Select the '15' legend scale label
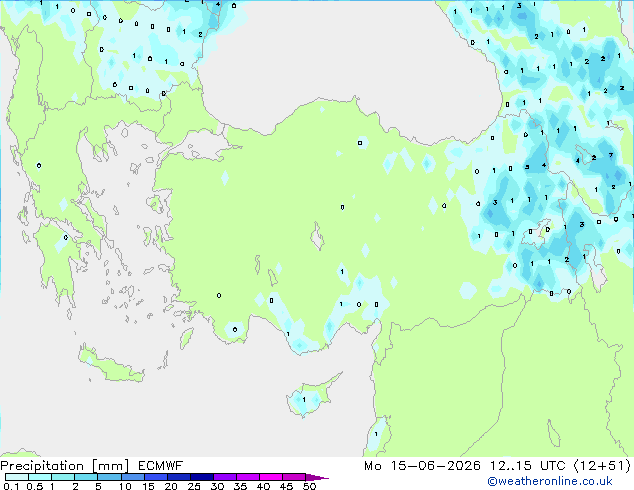 click(x=148, y=486)
